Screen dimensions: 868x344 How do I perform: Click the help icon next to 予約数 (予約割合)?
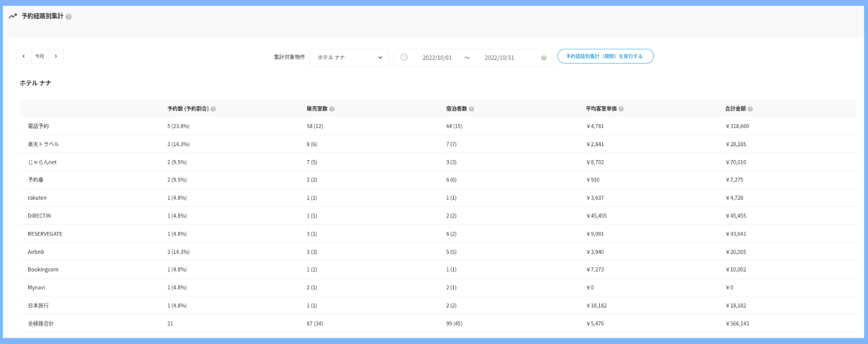click(x=213, y=109)
